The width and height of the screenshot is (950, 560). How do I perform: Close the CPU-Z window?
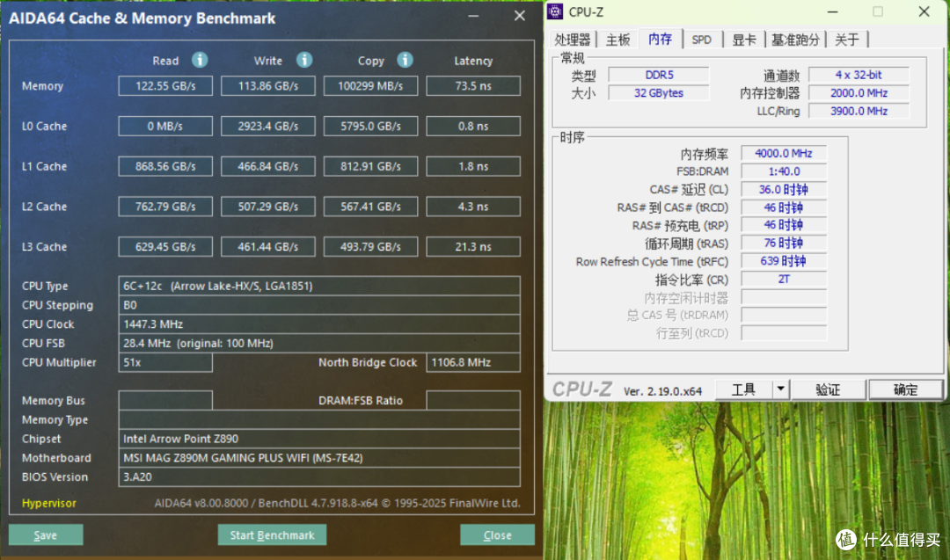[924, 11]
